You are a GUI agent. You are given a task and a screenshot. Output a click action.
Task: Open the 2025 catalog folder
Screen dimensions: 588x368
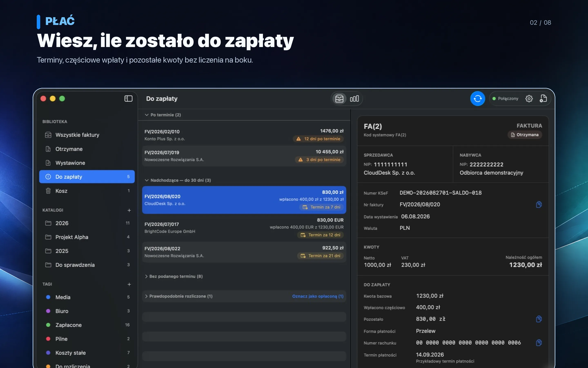pyautogui.click(x=87, y=251)
